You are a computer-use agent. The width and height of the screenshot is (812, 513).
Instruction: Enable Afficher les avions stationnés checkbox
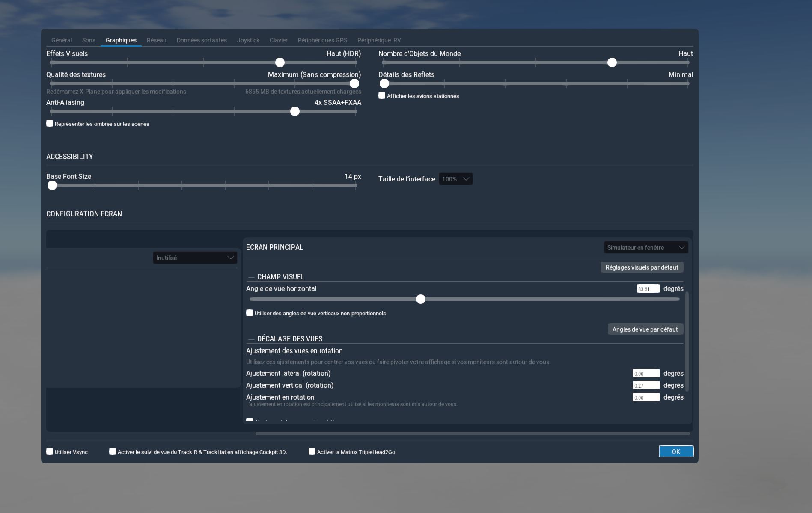click(x=382, y=96)
